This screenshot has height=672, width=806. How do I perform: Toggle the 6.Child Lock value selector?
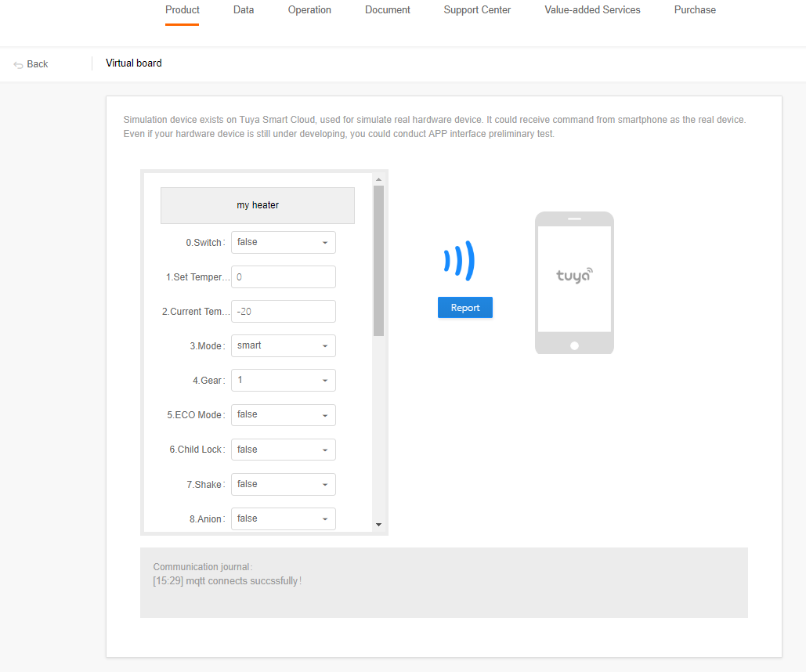[x=283, y=450]
